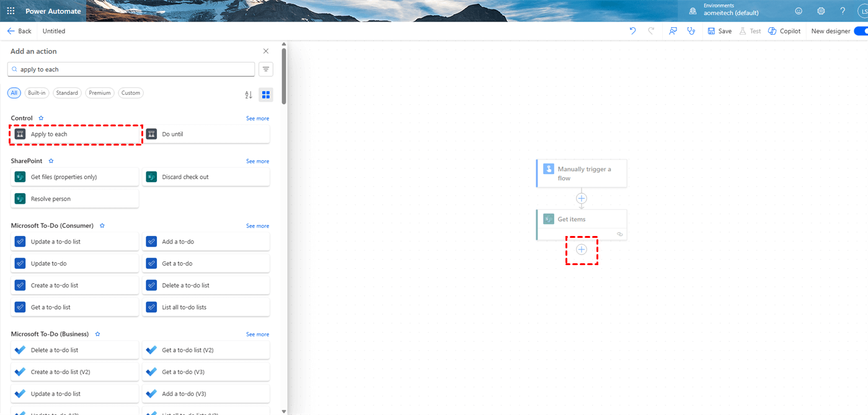Click the Undo icon in toolbar

pyautogui.click(x=632, y=31)
